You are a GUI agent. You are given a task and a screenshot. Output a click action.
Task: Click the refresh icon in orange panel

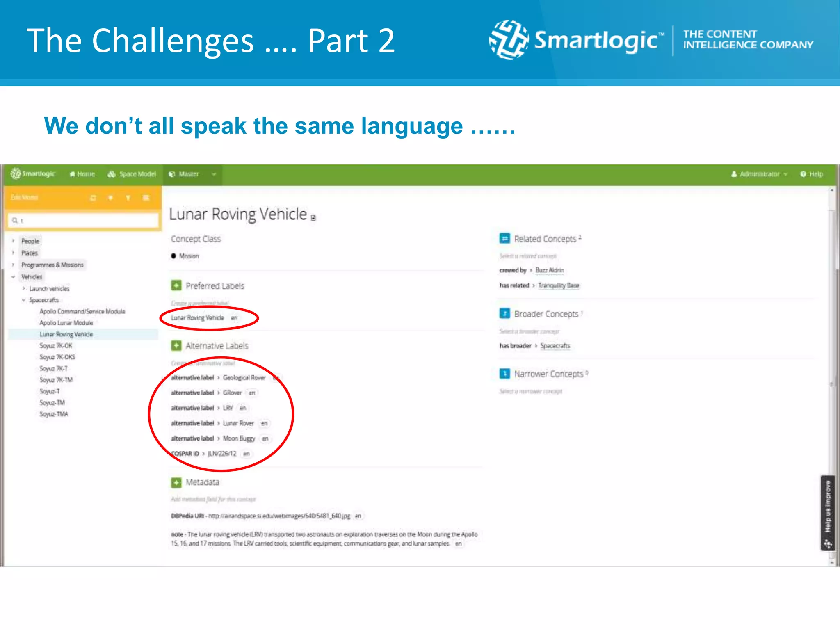(93, 198)
